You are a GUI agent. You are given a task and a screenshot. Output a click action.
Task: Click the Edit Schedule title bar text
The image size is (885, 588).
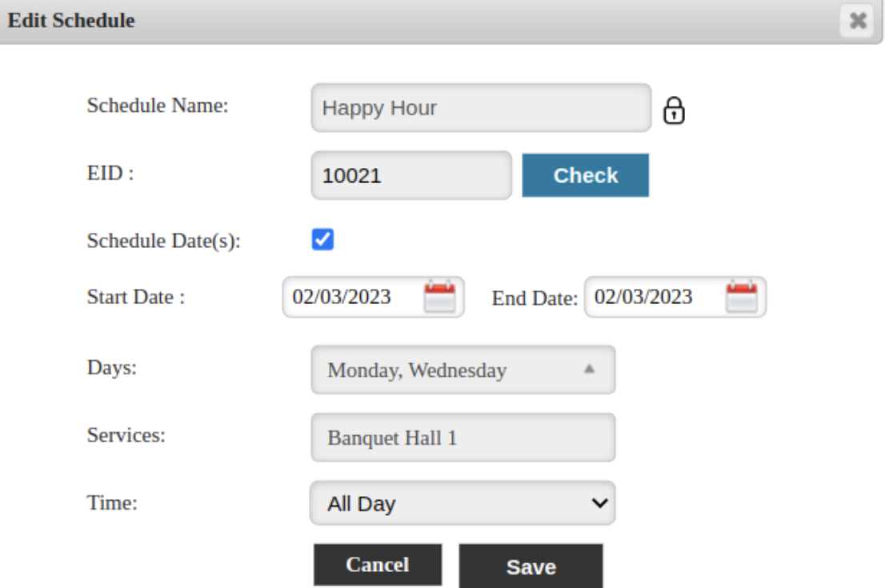70,21
